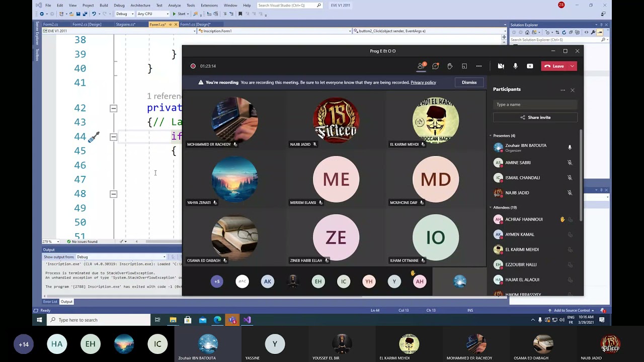The height and width of the screenshot is (362, 644).
Task: Click the screwdriver quick actions icon
Action: (x=94, y=137)
